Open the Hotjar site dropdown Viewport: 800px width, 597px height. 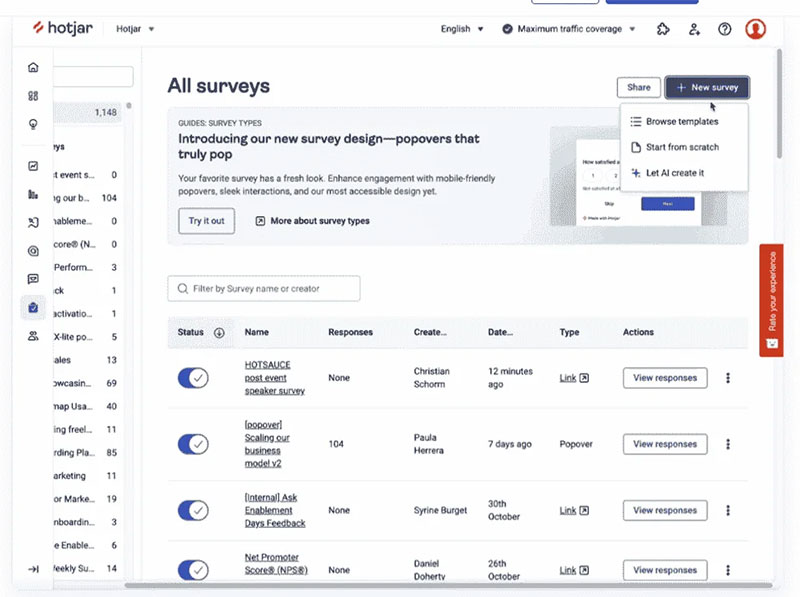135,29
